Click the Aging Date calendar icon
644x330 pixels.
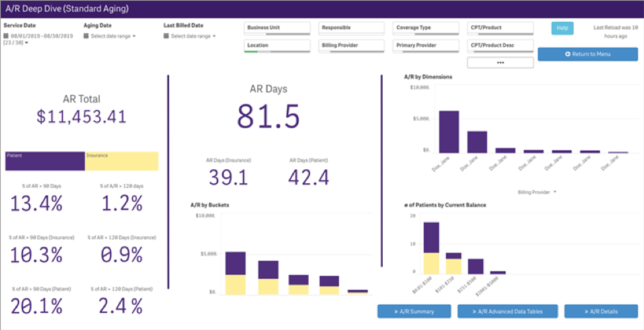pyautogui.click(x=86, y=36)
